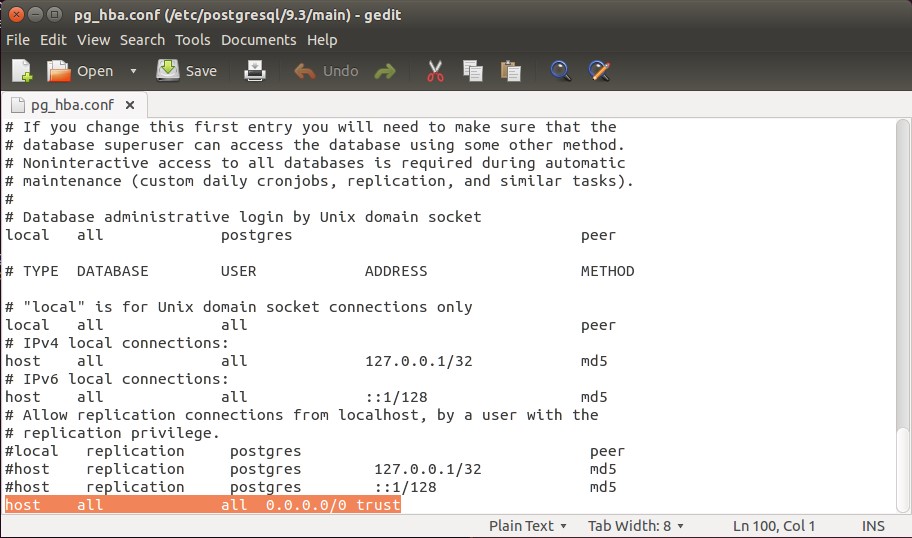Click the Open button label
This screenshot has width=912, height=538.
pos(95,72)
